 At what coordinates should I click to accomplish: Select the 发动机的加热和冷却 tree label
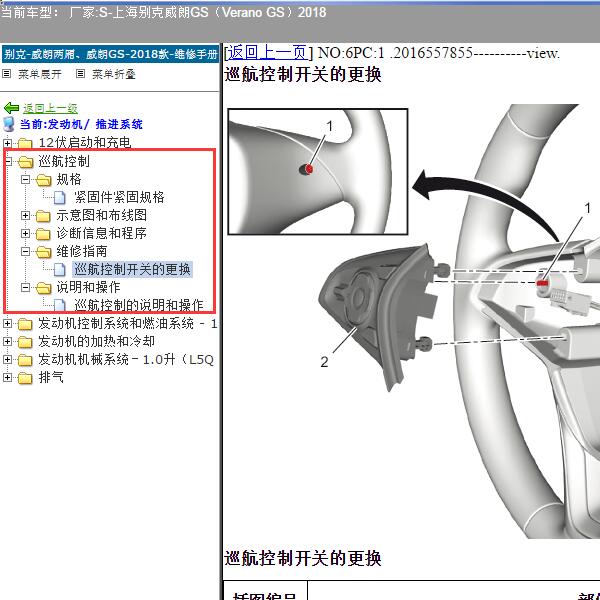point(96,341)
